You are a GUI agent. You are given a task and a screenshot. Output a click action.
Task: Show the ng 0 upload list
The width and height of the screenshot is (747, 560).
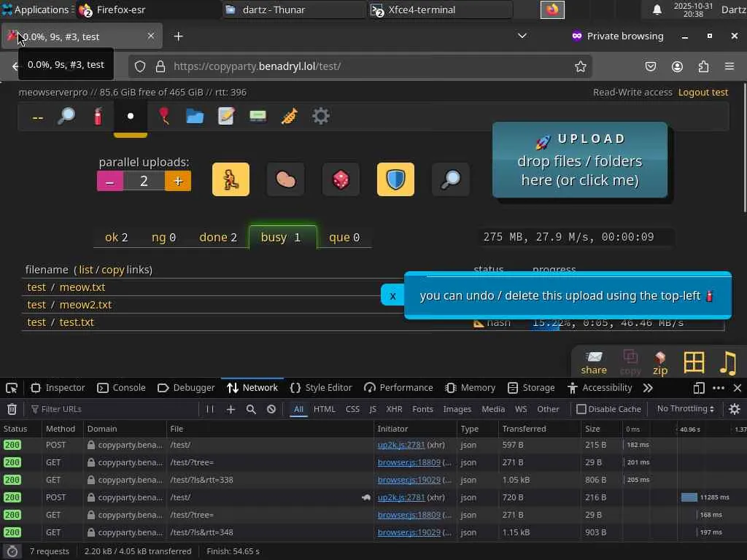tap(163, 237)
